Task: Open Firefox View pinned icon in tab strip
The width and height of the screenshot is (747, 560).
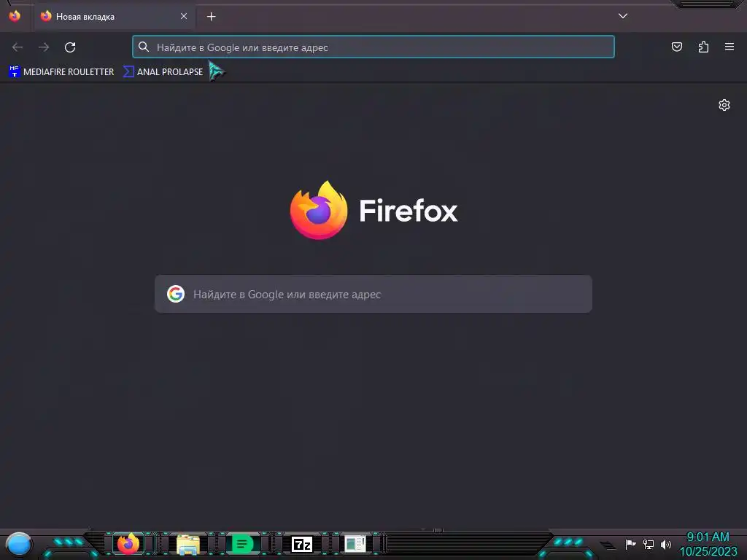Action: pos(15,16)
